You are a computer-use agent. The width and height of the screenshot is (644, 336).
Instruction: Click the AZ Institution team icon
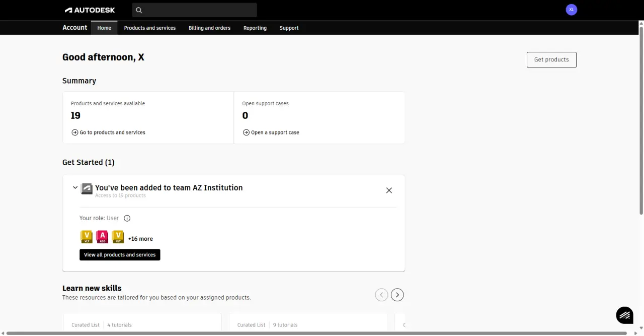(87, 189)
